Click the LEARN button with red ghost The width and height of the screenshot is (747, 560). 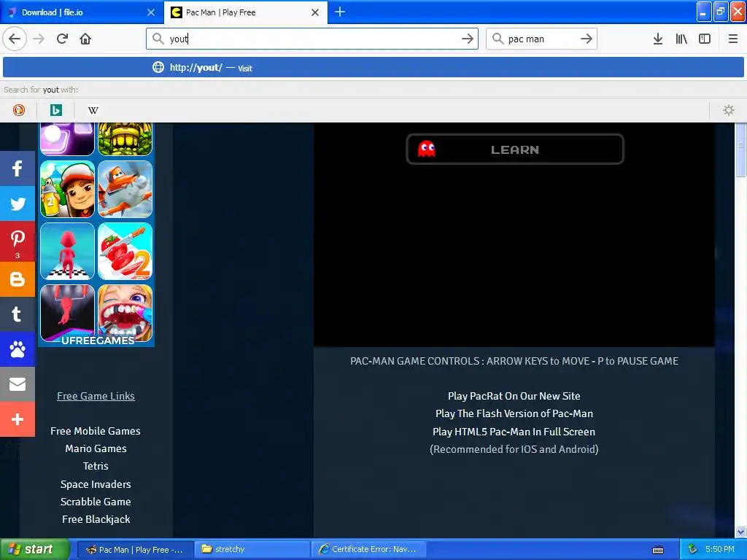(515, 149)
